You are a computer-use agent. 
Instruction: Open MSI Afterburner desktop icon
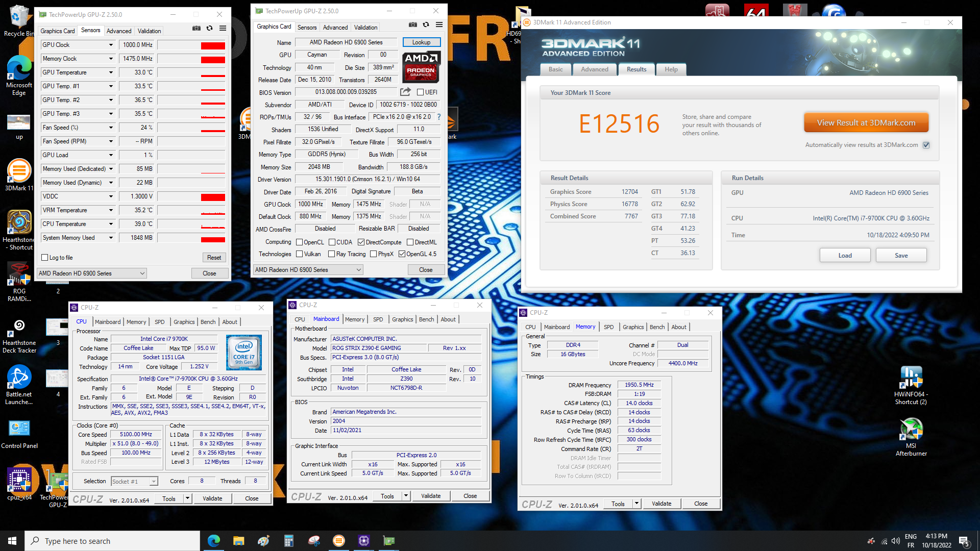[x=911, y=437]
